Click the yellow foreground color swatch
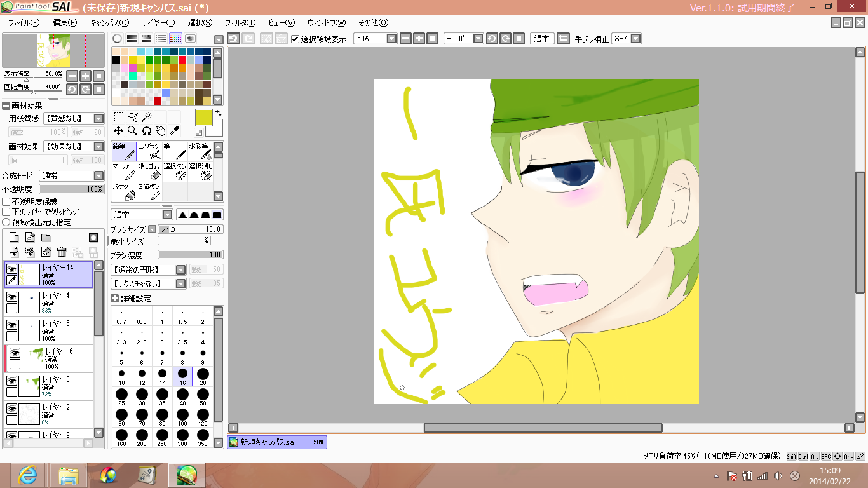868x488 pixels. [x=203, y=118]
